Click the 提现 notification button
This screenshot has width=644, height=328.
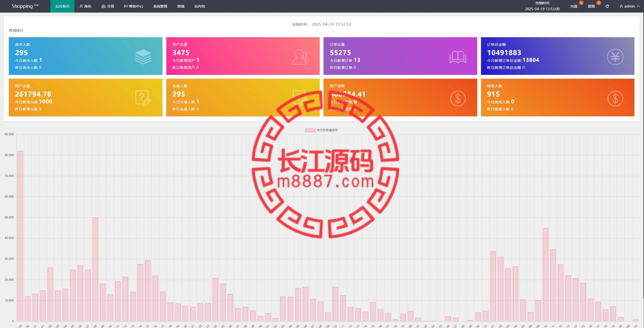pos(591,6)
